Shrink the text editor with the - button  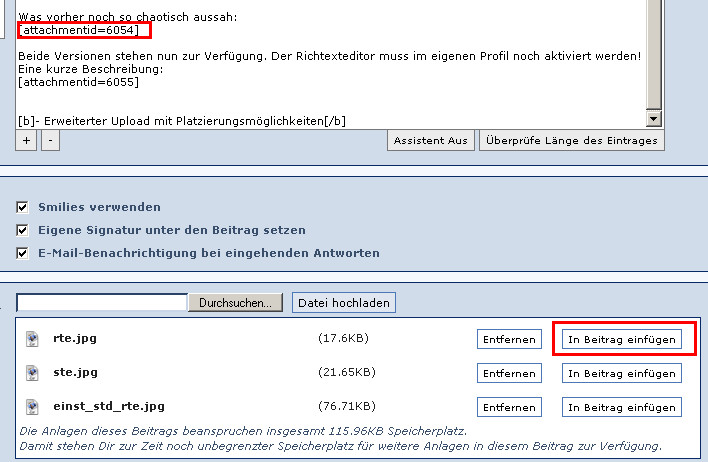point(51,140)
